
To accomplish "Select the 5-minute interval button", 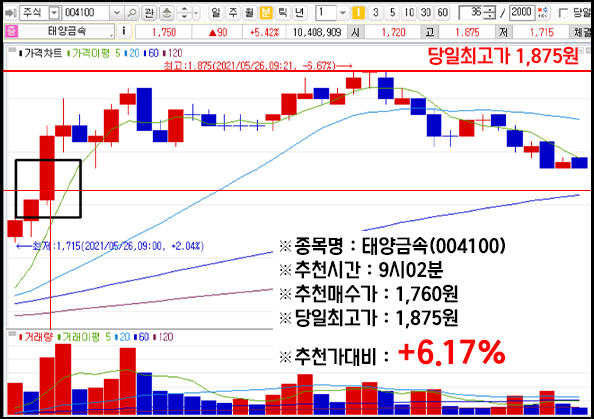I will point(392,13).
